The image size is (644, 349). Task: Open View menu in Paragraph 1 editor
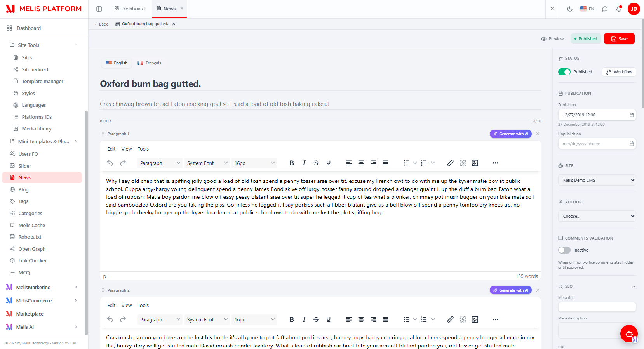127,149
